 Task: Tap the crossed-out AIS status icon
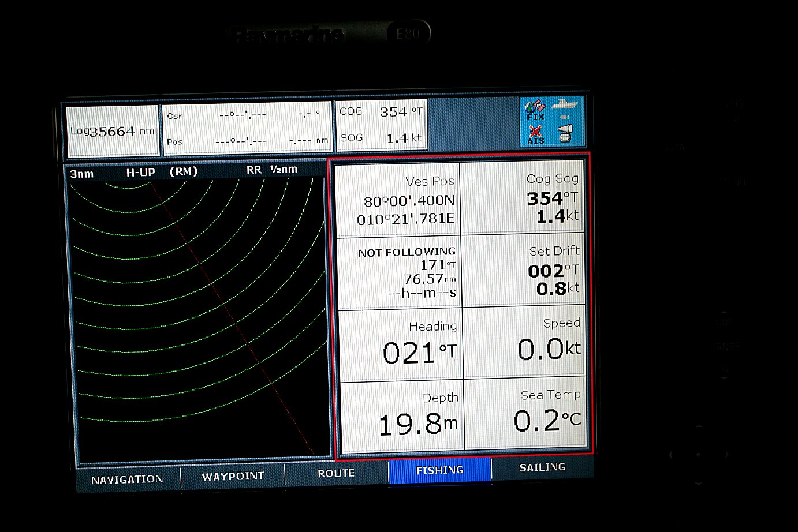pyautogui.click(x=536, y=135)
